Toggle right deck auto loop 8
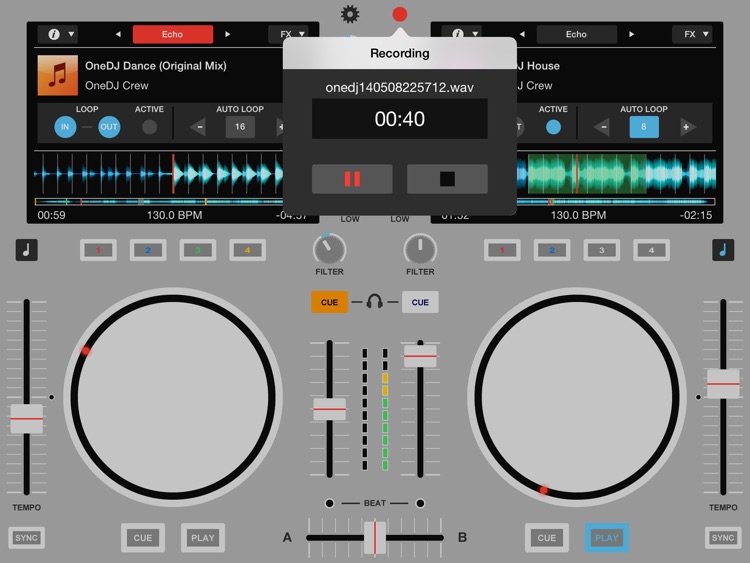 644,127
